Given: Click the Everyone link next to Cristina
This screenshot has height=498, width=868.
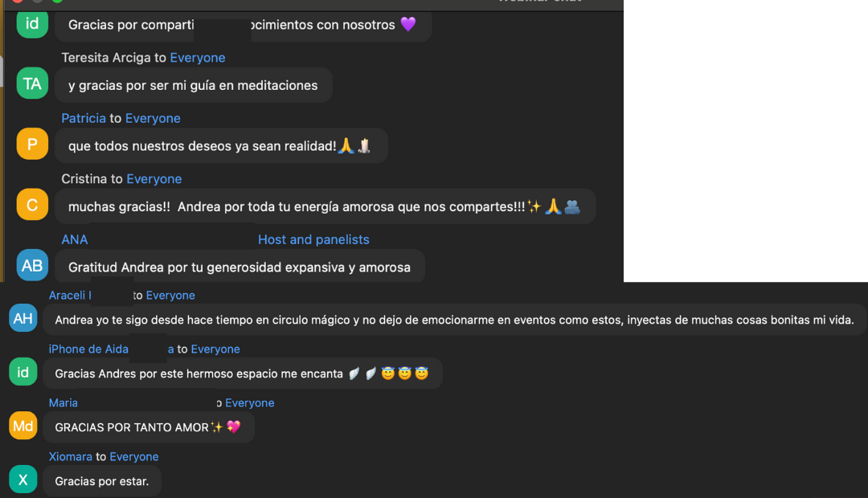Looking at the screenshot, I should coord(154,179).
